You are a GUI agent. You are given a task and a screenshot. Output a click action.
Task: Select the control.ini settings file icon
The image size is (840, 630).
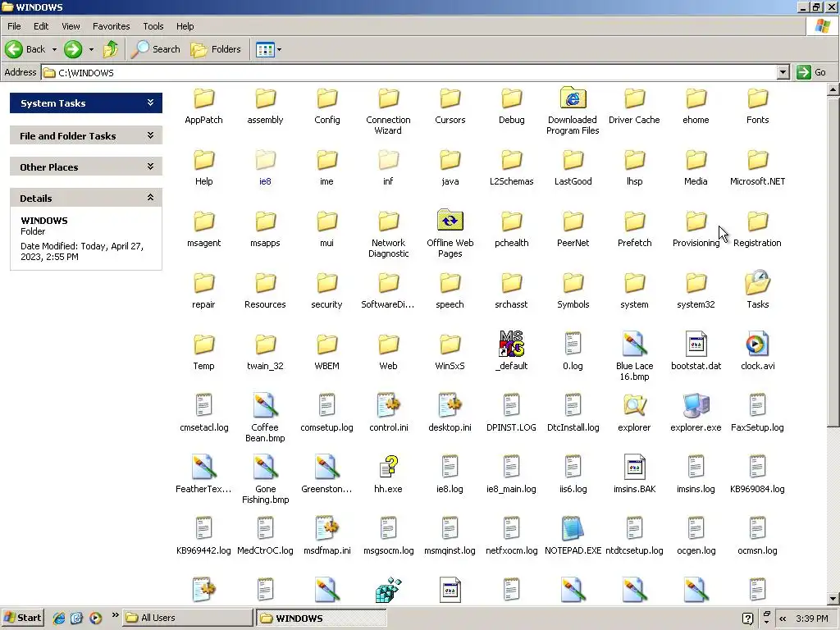(x=388, y=405)
